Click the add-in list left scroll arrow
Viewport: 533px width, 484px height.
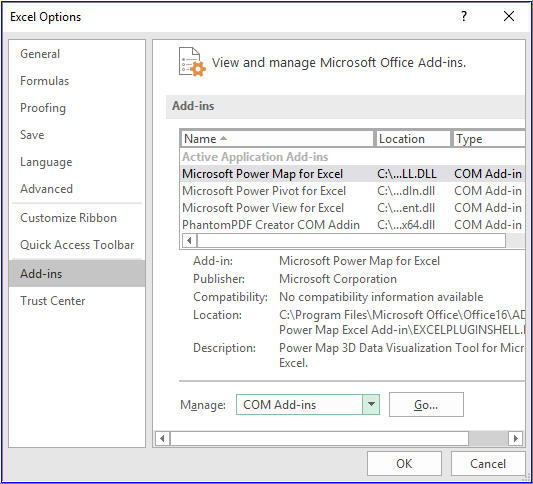(189, 241)
